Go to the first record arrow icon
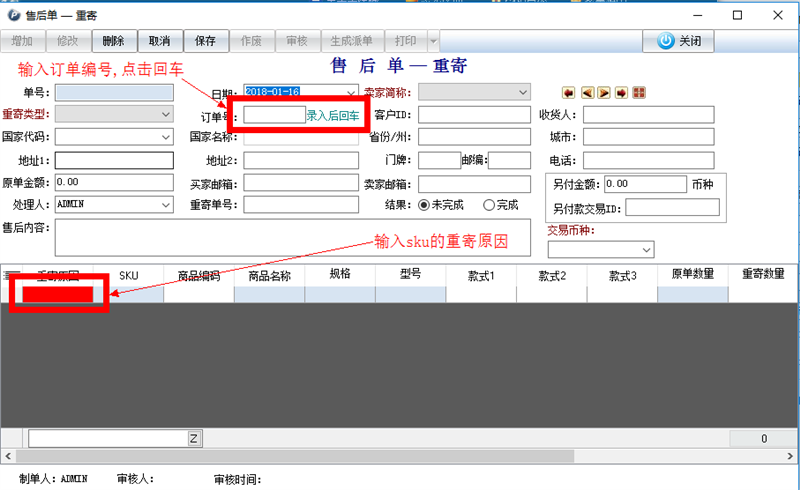This screenshot has height=490, width=800. [568, 93]
